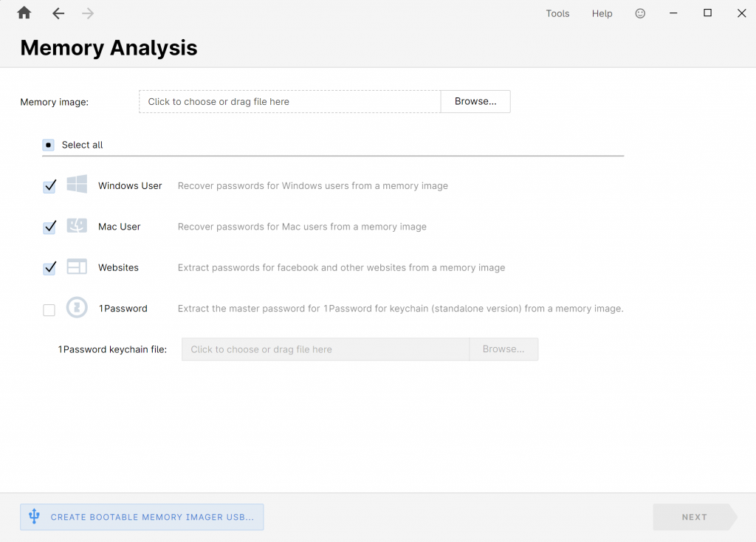Browse for a memory image file

[475, 101]
